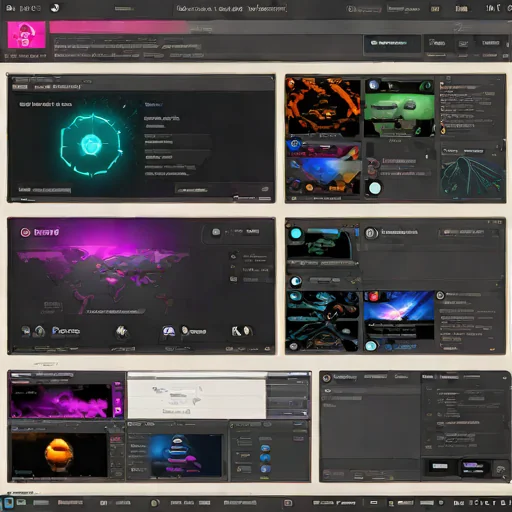The height and width of the screenshot is (512, 512).
Task: Click the eye icon in the map panel side list
Action: click(233, 256)
